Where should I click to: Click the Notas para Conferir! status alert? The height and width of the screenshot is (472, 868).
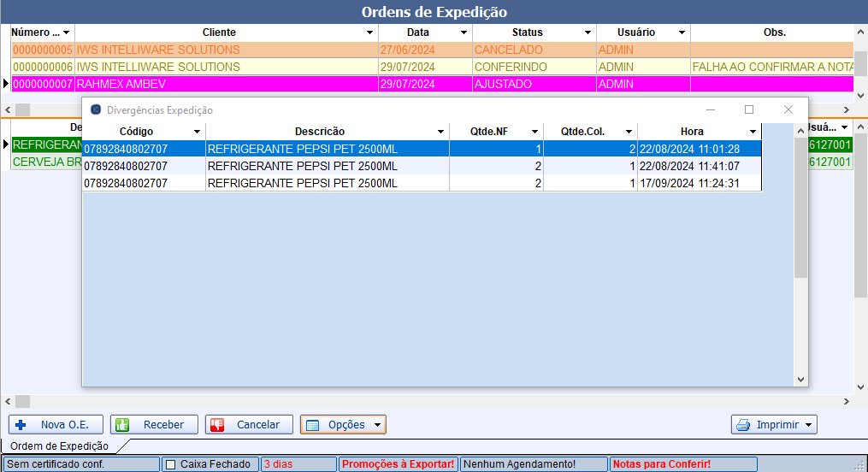661,464
